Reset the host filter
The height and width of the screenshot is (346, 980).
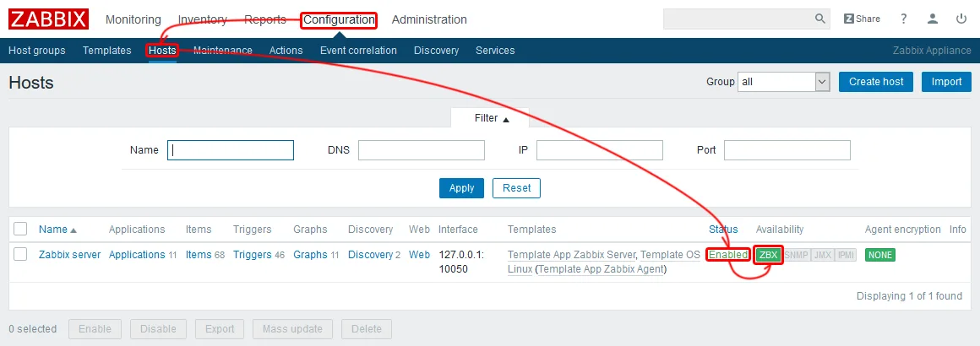tap(516, 188)
